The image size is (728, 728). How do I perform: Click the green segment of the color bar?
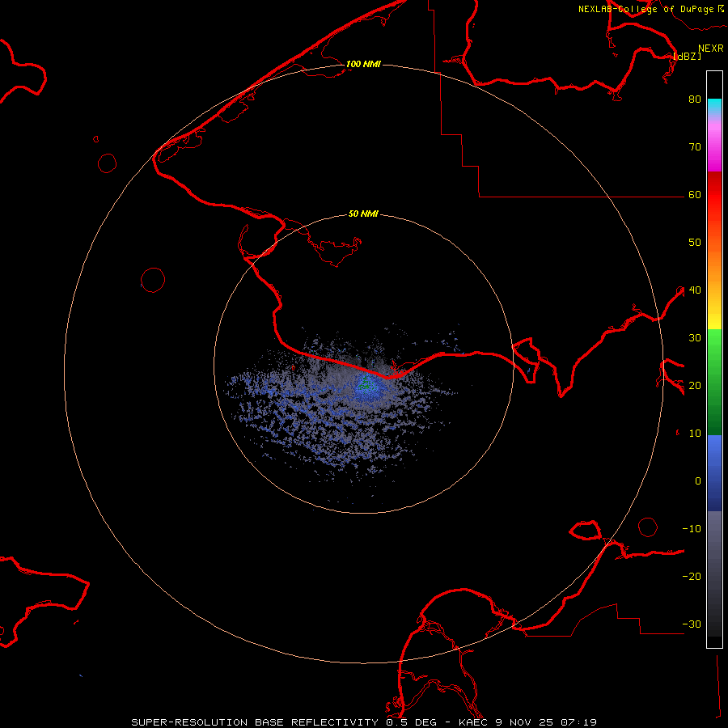coord(714,382)
